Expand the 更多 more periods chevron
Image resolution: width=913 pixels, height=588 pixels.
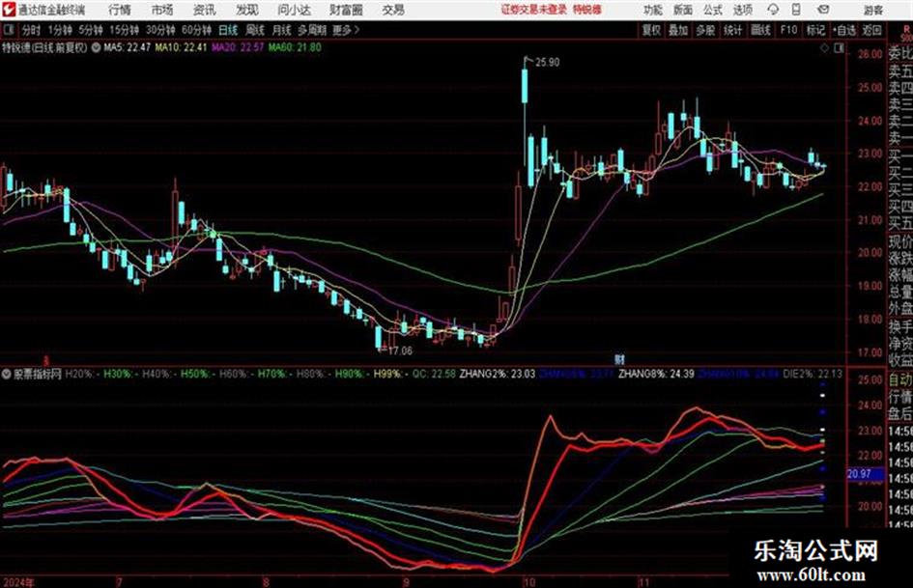(346, 30)
